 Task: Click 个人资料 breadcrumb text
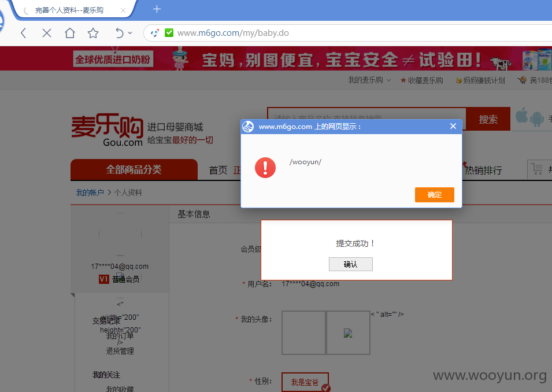coord(128,193)
